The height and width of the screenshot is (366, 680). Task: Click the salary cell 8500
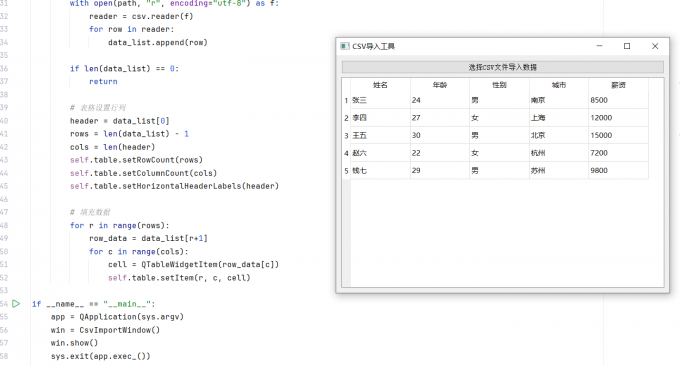point(618,100)
